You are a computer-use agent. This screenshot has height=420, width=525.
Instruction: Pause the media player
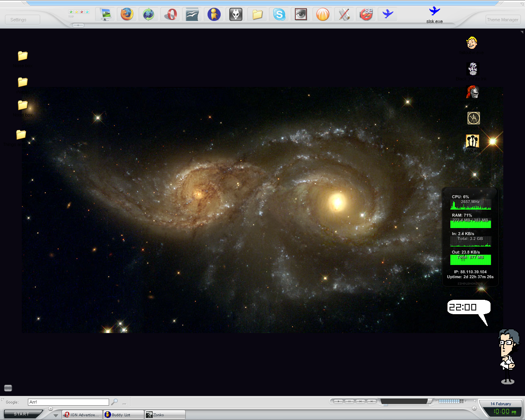pos(349,401)
